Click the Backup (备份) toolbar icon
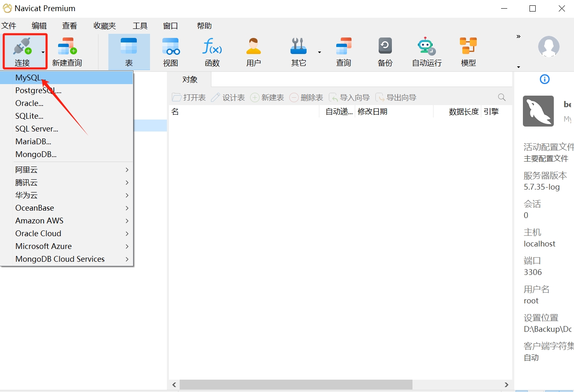This screenshot has width=574, height=392. pyautogui.click(x=385, y=46)
